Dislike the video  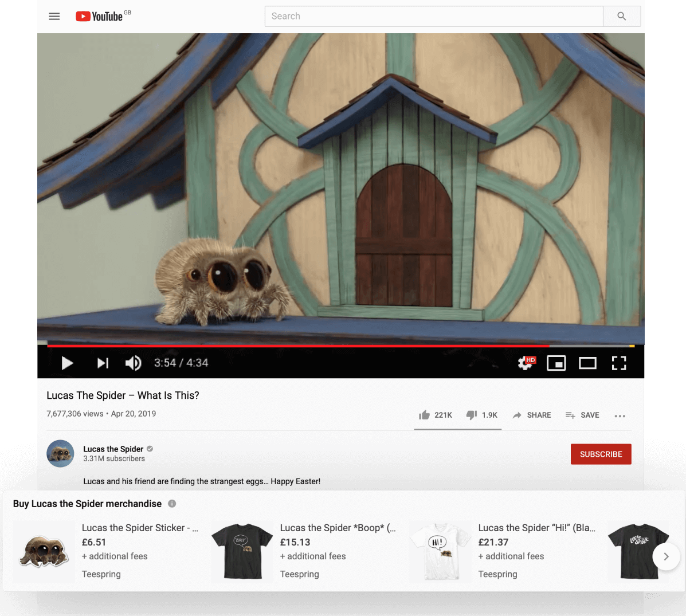(471, 415)
